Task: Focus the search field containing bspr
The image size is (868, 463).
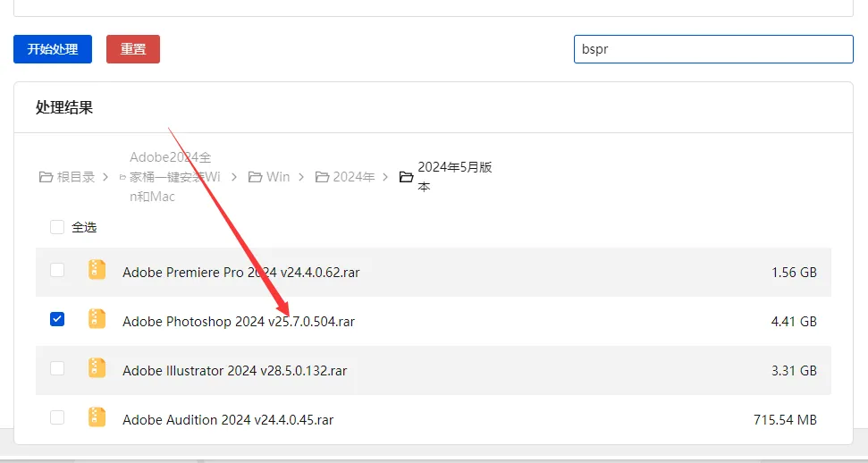Action: tap(713, 49)
